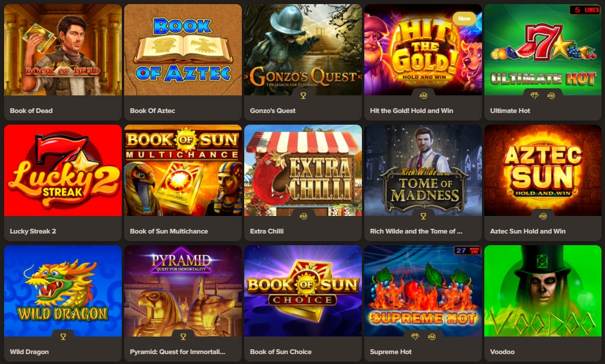Open the Book of Dead game thumbnail
605x364 pixels.
coord(63,50)
